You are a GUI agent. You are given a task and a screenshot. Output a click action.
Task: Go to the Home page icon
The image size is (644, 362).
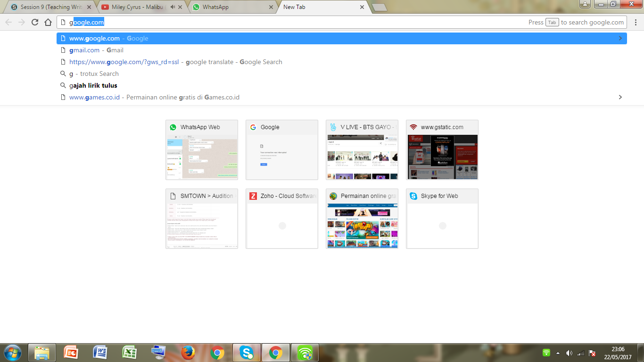48,22
